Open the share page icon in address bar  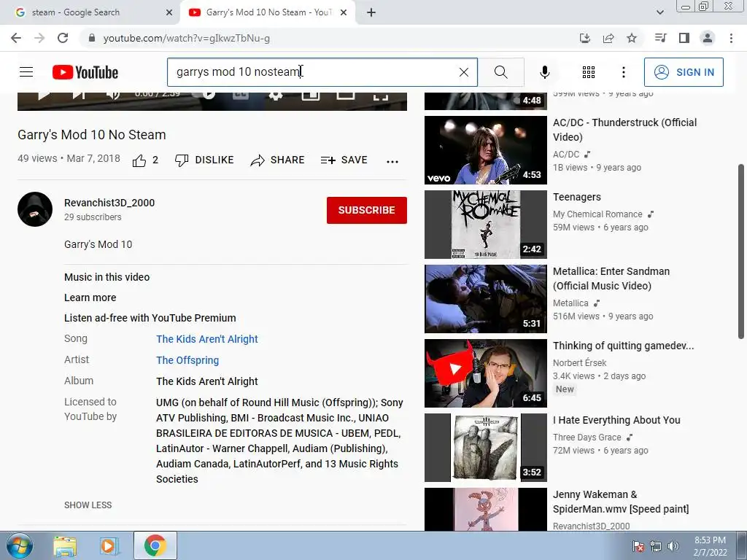608,38
